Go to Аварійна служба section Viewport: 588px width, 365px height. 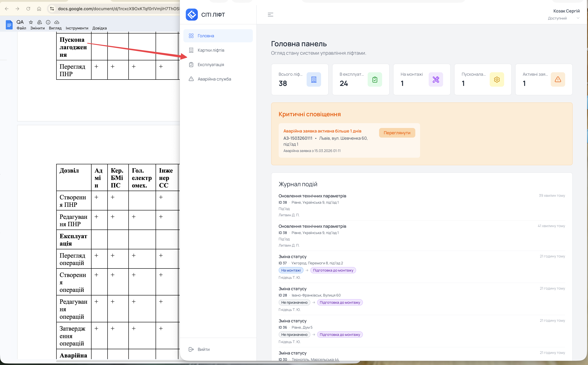[x=214, y=79]
